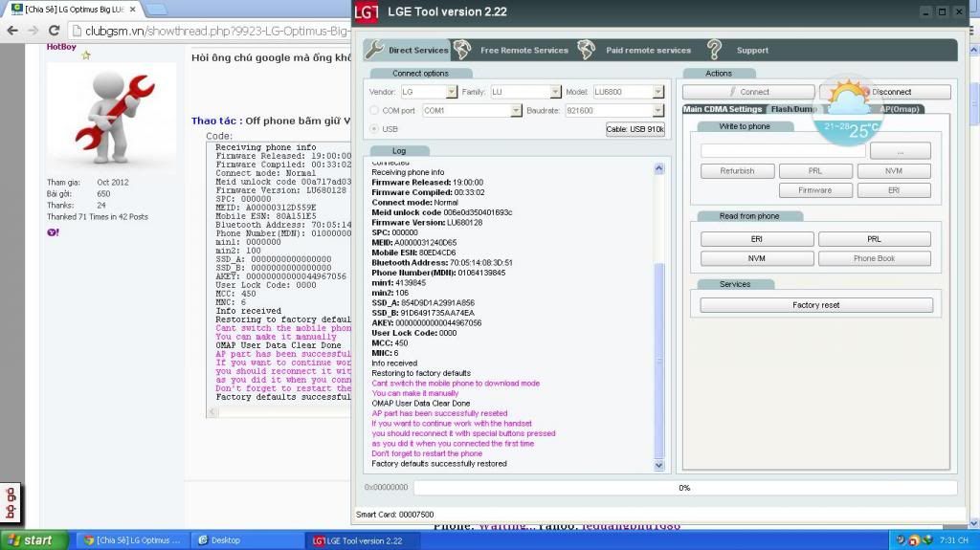The height and width of the screenshot is (550, 980).
Task: Click system tray clock 7:31 CH
Action: coord(954,540)
